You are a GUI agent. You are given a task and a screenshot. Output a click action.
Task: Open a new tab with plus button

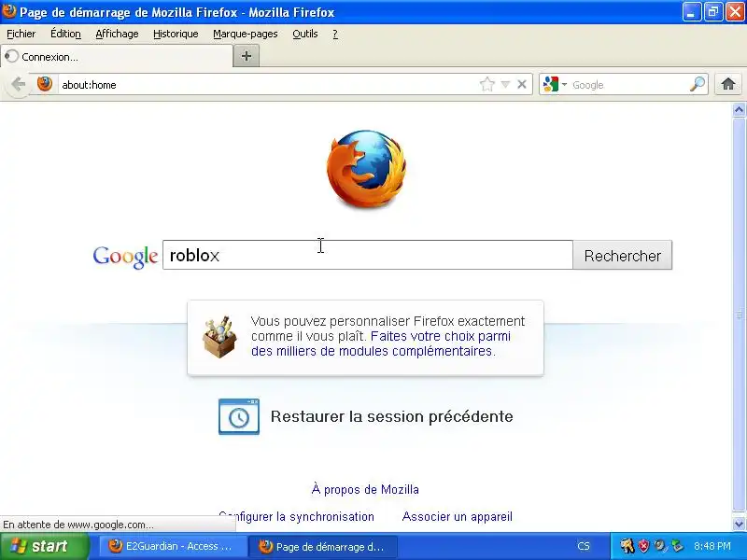coord(247,56)
